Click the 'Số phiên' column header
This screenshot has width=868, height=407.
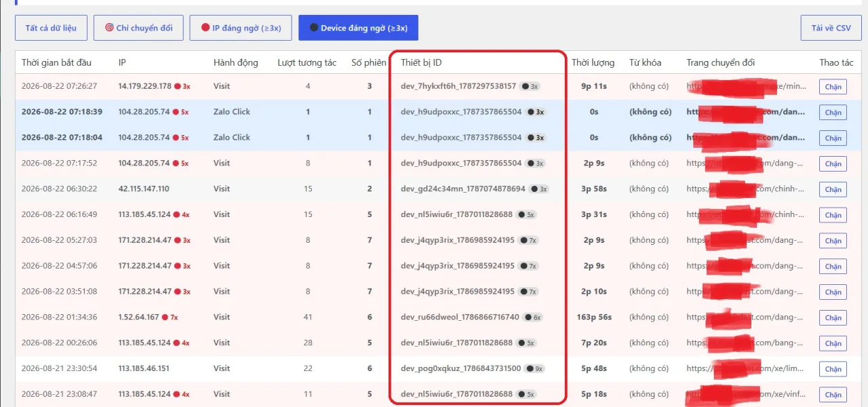point(369,62)
